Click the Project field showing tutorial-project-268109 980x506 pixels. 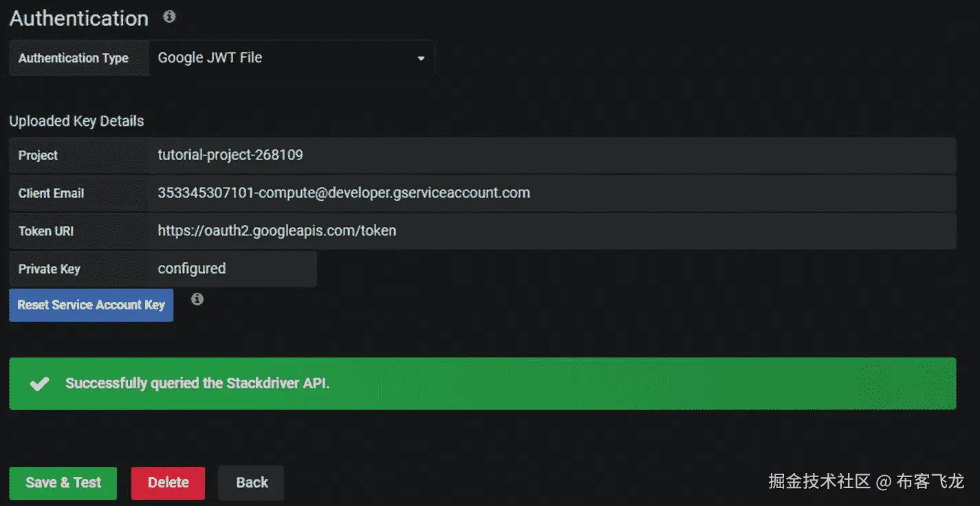click(x=550, y=155)
